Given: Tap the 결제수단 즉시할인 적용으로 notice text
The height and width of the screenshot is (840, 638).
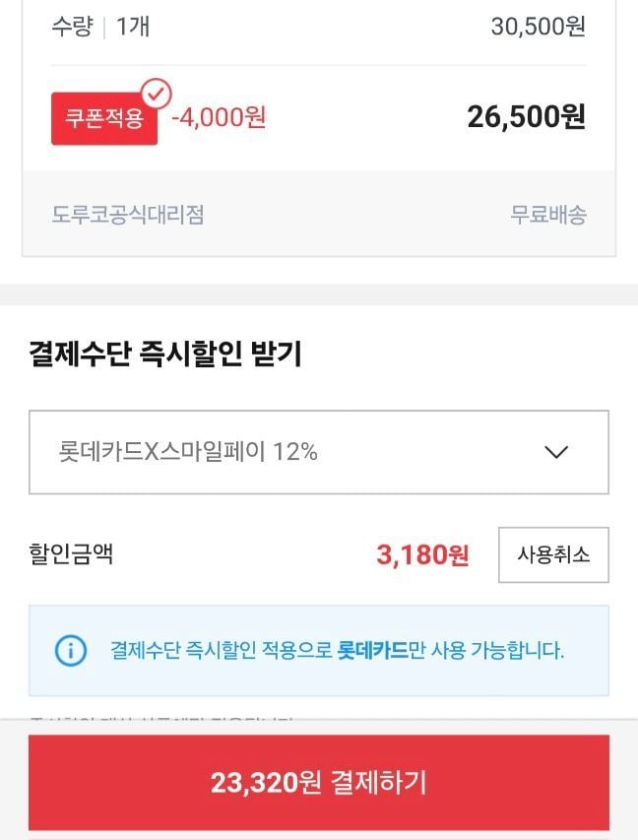Looking at the screenshot, I should pos(222,650).
